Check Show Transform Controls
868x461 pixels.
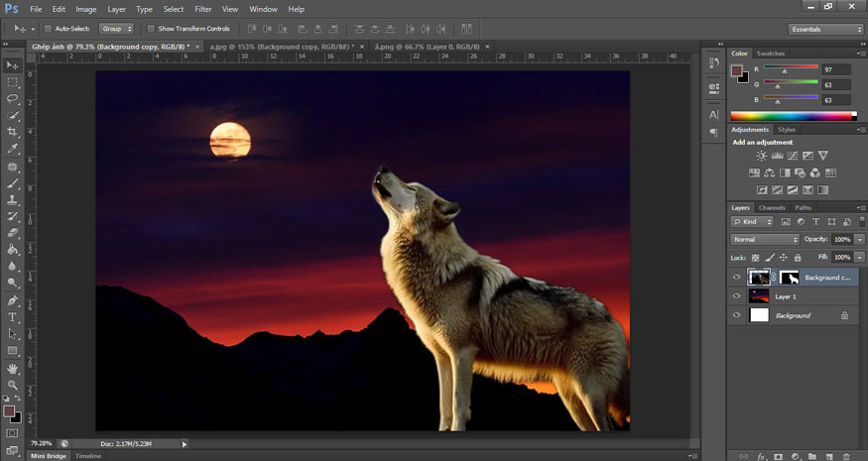point(151,29)
